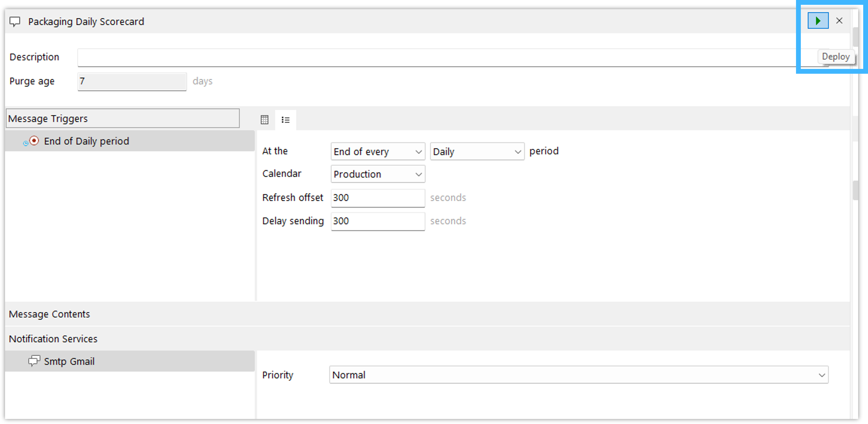868x424 pixels.
Task: Click the Smtp Gmail service icon
Action: click(34, 361)
